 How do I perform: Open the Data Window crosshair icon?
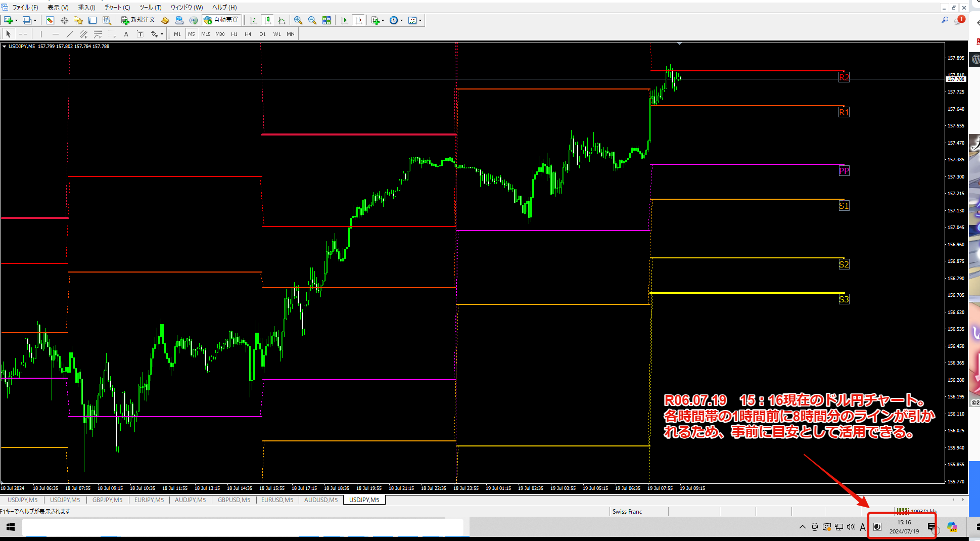pyautogui.click(x=64, y=20)
